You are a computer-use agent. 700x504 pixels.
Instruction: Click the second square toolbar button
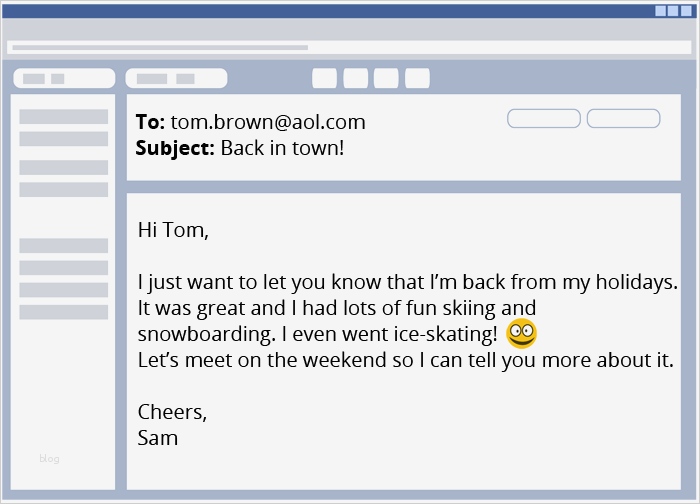click(x=356, y=78)
